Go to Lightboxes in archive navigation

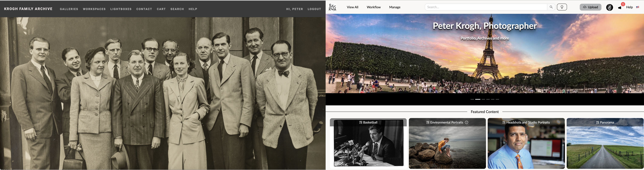point(121,9)
